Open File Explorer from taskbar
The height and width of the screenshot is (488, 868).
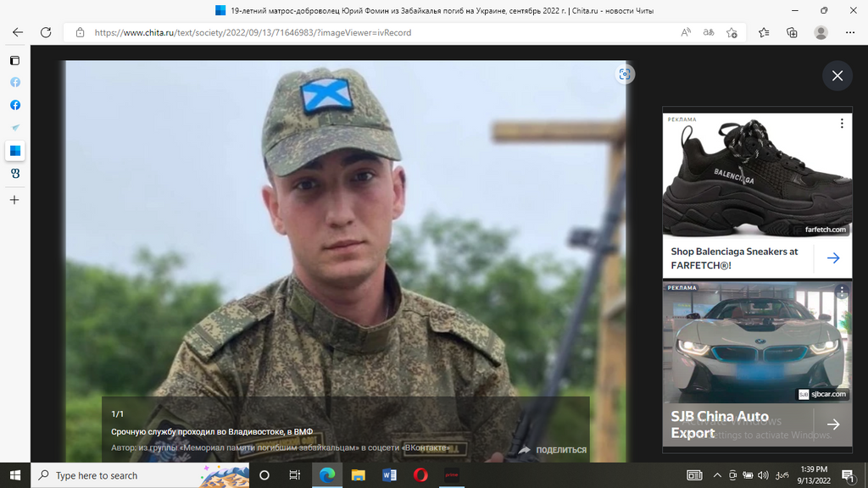point(359,475)
